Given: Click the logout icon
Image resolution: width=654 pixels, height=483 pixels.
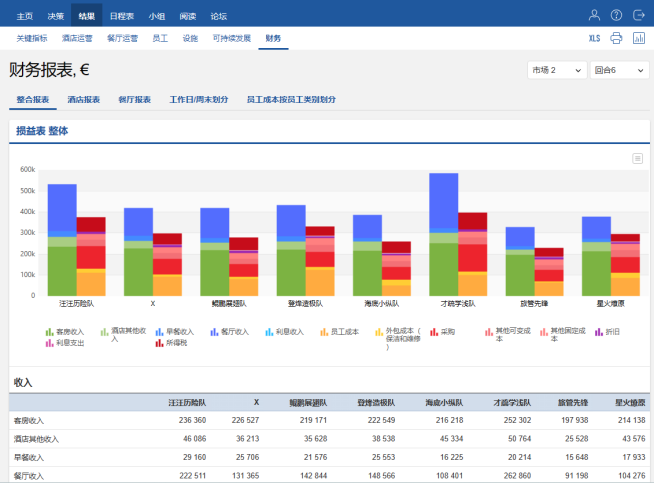Looking at the screenshot, I should [639, 15].
